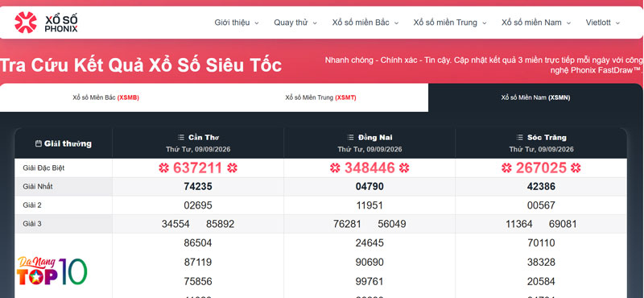Image resolution: width=644 pixels, height=298 pixels.
Task: Open Xổ số miền Nam in navbar
Action: 531,23
